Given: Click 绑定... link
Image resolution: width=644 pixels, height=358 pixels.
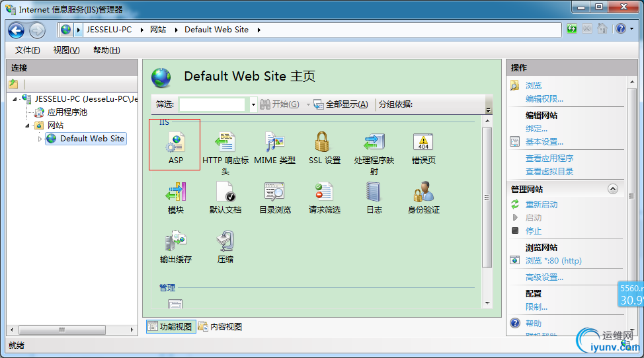Looking at the screenshot, I should point(536,129).
